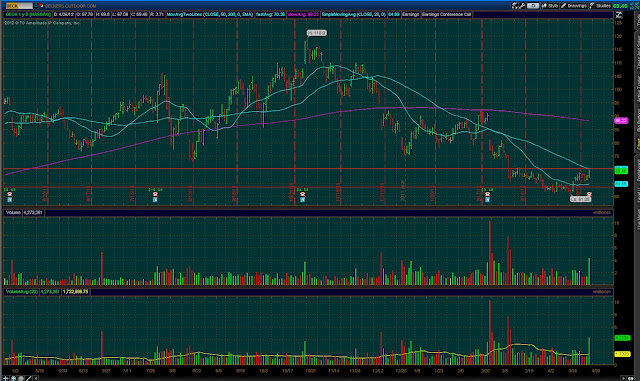640x381 pixels.
Task: Click the round gray icon in the bottom toolbar
Action: click(x=21, y=378)
